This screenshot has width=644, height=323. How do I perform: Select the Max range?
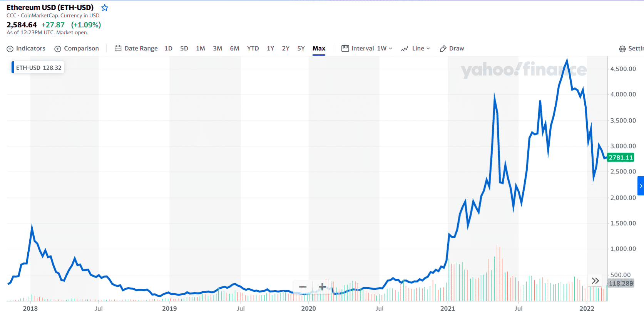coord(319,49)
